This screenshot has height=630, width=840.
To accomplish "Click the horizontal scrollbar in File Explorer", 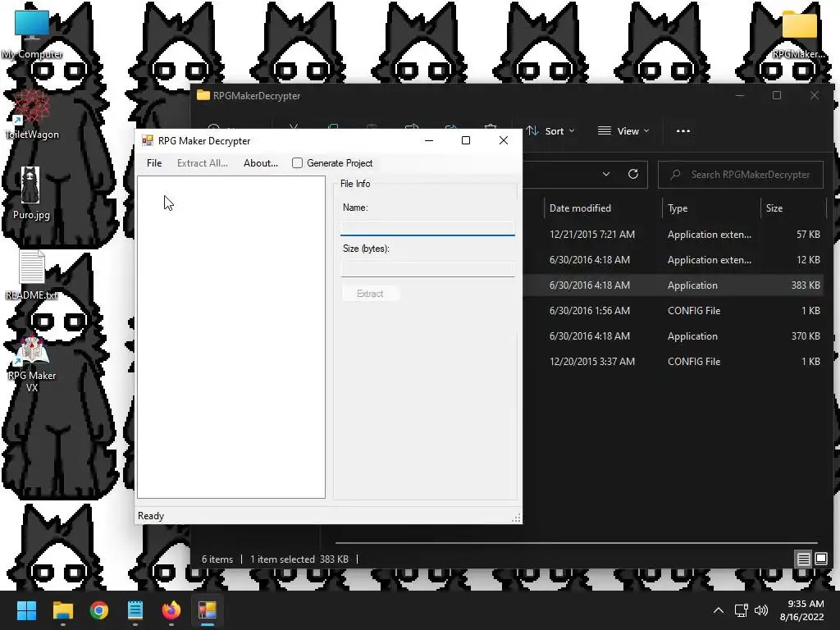I will tap(576, 543).
